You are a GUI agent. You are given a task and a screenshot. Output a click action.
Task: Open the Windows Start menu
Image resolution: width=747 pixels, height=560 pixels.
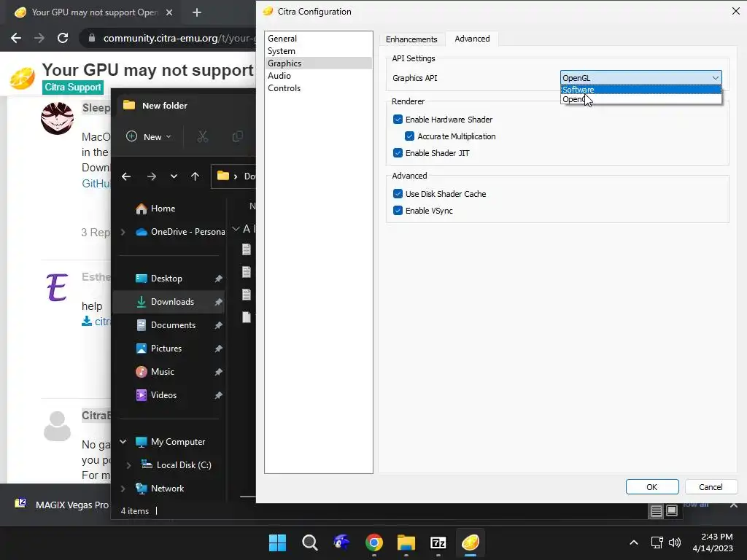[277, 542]
